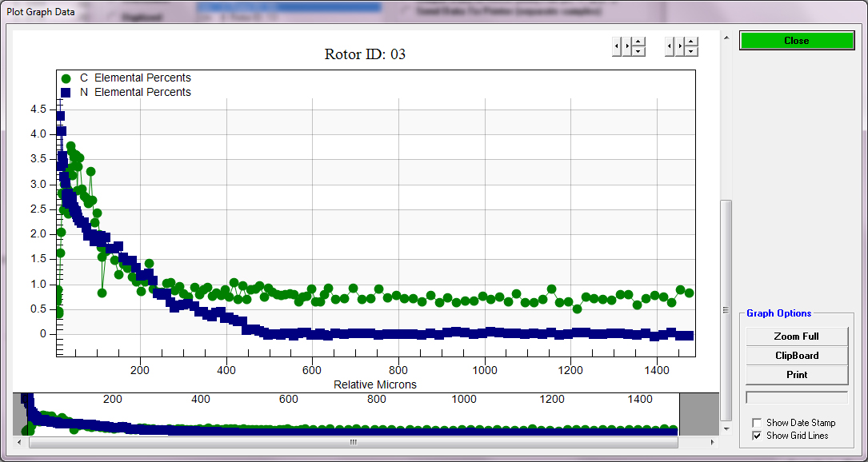Click right arrow in the second arrow group
The image size is (868, 462).
[680, 46]
